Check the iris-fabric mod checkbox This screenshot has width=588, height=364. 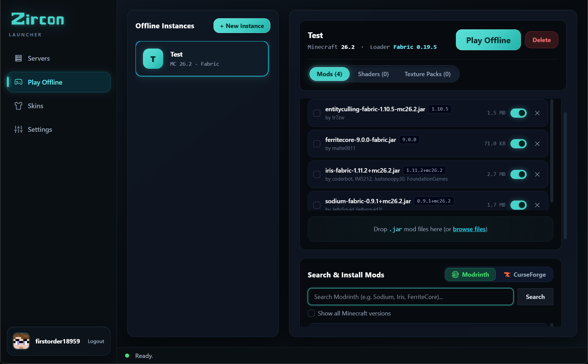(x=317, y=174)
